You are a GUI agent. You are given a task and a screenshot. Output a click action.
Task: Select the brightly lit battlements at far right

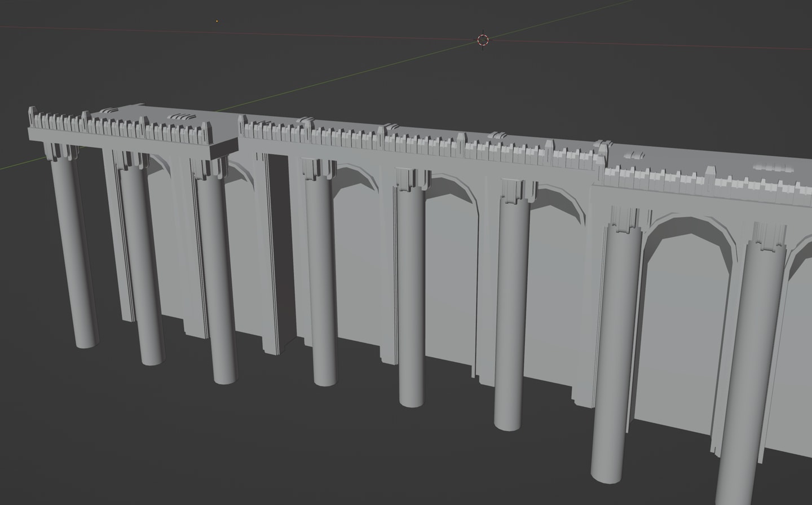pyautogui.click(x=705, y=181)
